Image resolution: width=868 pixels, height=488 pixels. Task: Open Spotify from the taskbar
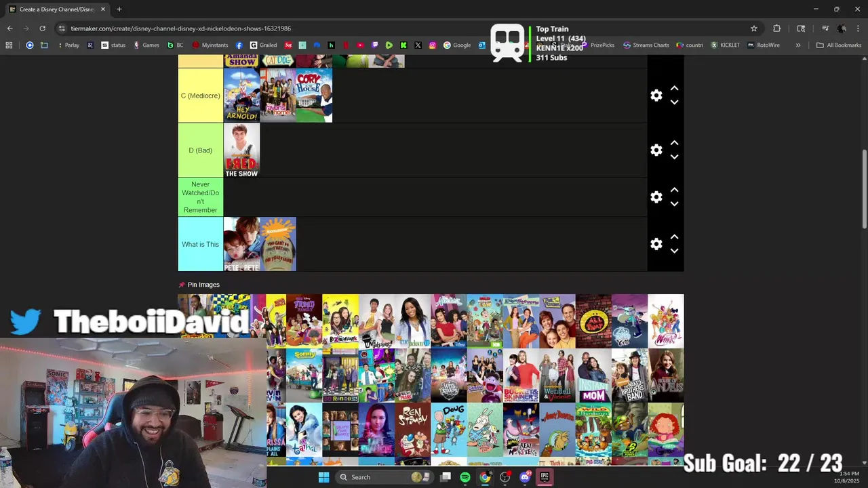pos(465,477)
